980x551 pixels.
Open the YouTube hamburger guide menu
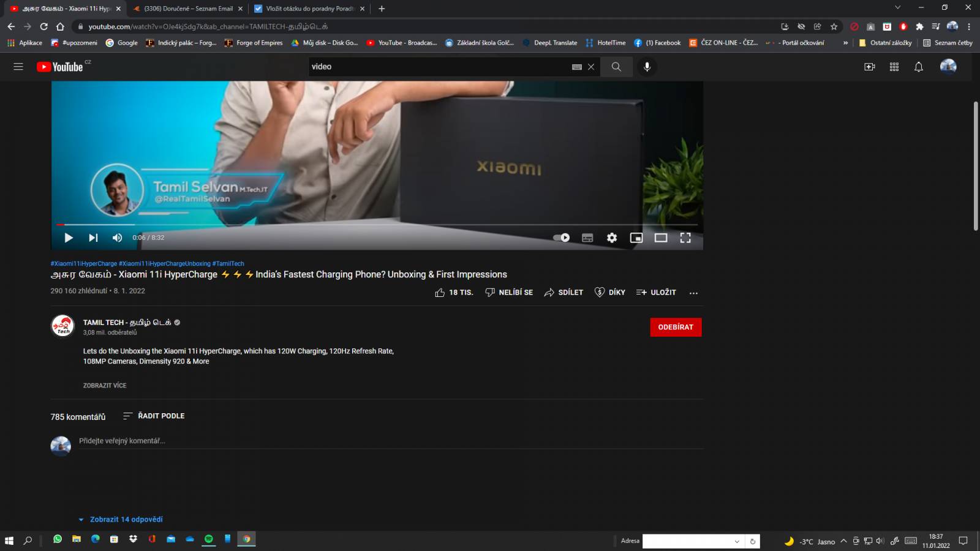(x=18, y=67)
